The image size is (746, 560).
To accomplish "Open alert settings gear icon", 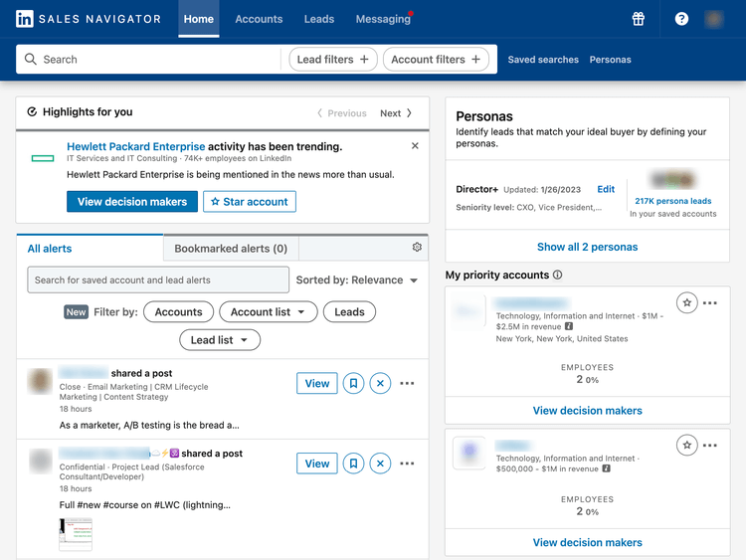I will click(x=417, y=247).
